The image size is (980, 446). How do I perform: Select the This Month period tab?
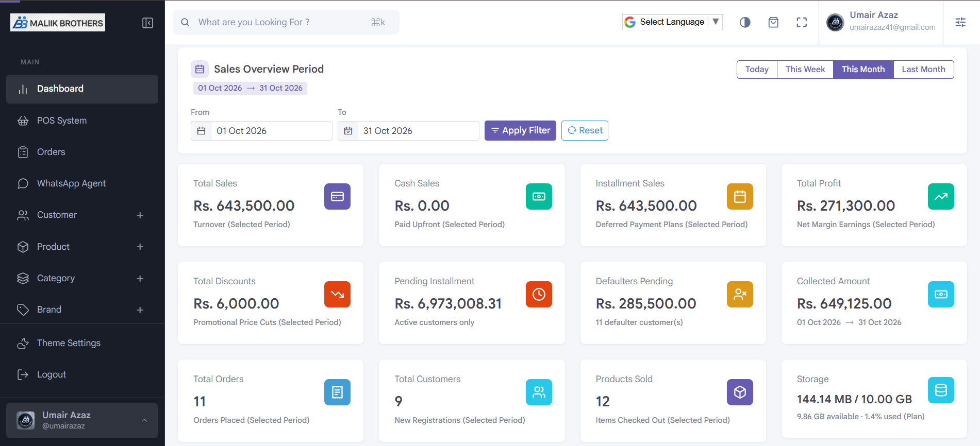click(863, 70)
